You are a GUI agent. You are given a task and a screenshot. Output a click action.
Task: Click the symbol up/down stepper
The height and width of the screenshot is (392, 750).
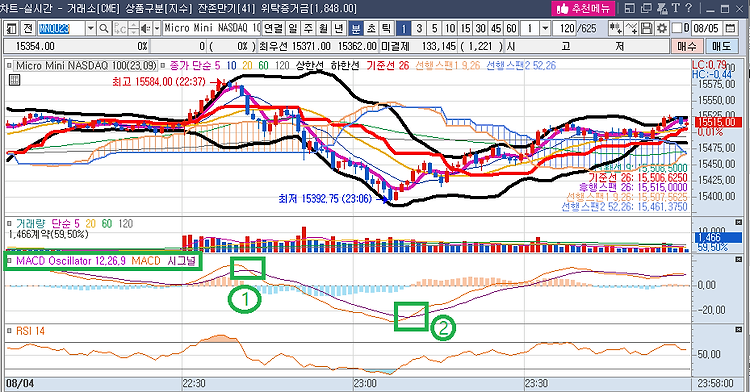coord(133,29)
